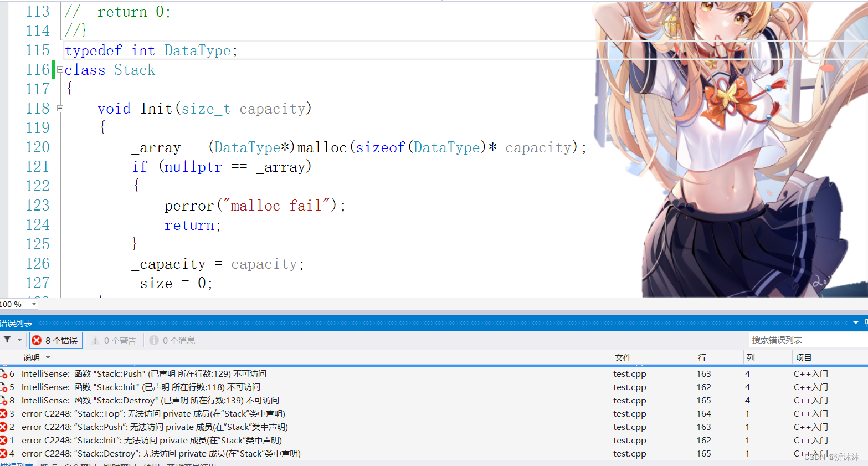This screenshot has height=466, width=868.
Task: Click red error icon on Stack::Push C2248 row
Action: [4, 427]
